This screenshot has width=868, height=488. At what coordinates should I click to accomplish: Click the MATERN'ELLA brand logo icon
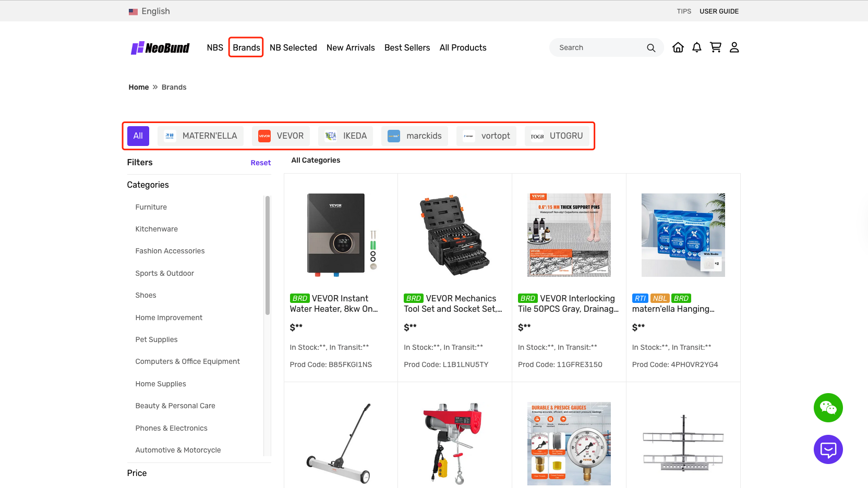coord(170,136)
